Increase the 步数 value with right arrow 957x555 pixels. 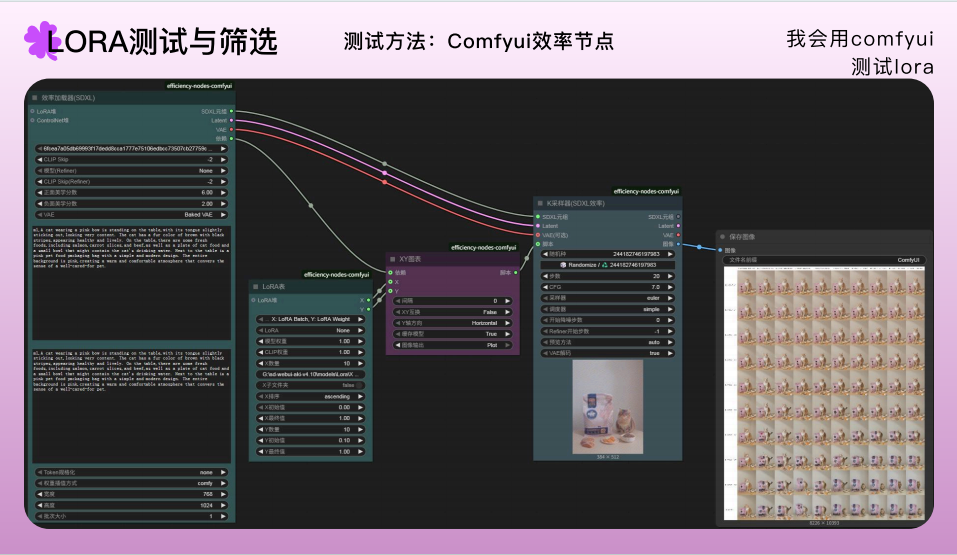point(673,275)
